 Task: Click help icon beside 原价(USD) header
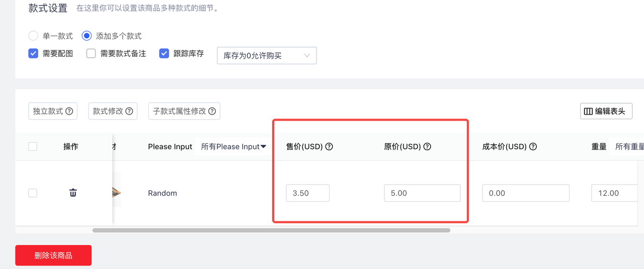click(427, 147)
